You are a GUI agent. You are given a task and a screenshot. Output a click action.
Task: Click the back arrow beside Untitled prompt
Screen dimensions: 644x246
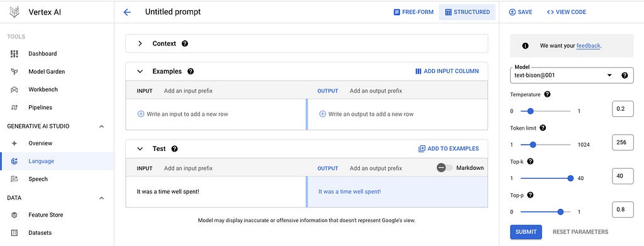(127, 13)
